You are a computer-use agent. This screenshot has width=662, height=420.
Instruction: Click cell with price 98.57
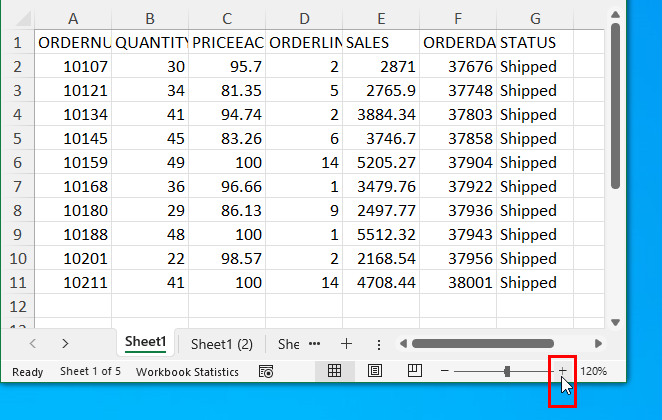[227, 258]
